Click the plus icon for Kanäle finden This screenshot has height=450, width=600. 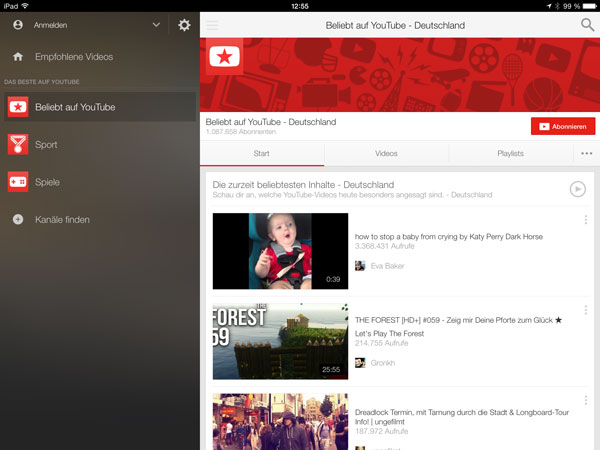pyautogui.click(x=18, y=219)
